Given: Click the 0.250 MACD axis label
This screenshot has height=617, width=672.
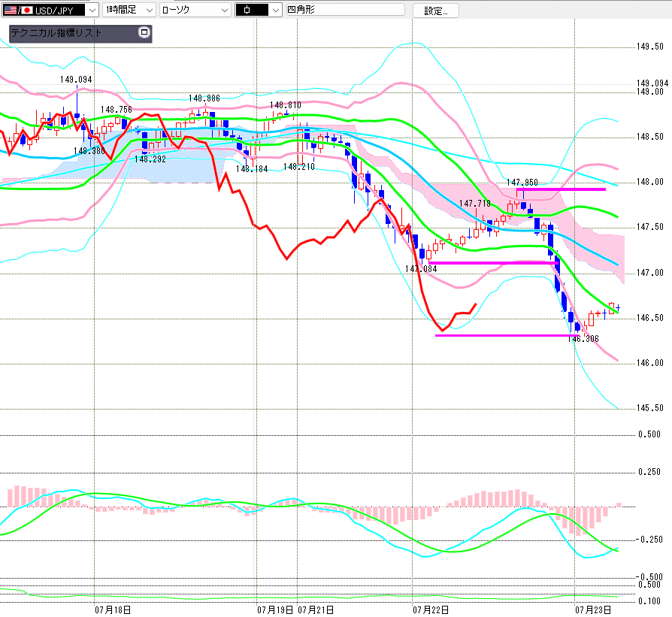Looking at the screenshot, I should (649, 472).
